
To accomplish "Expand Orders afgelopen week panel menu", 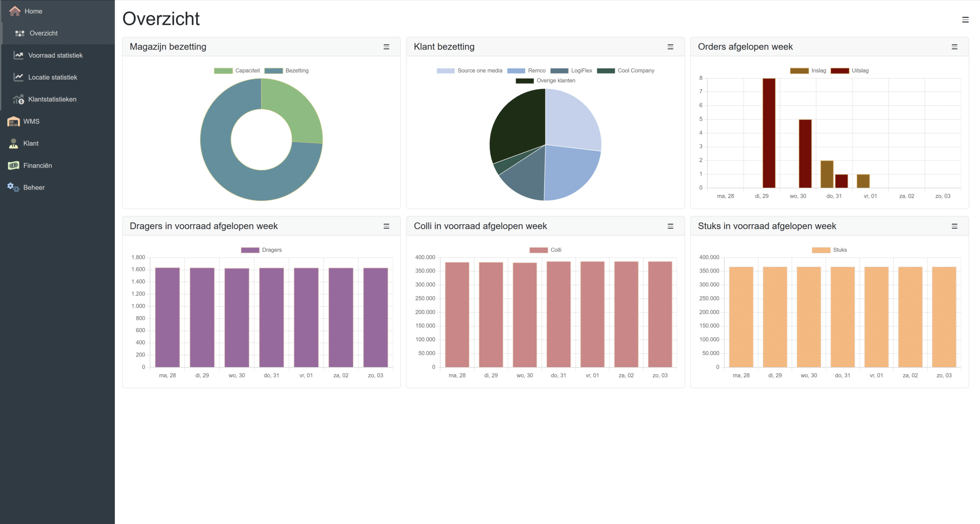I will (954, 47).
